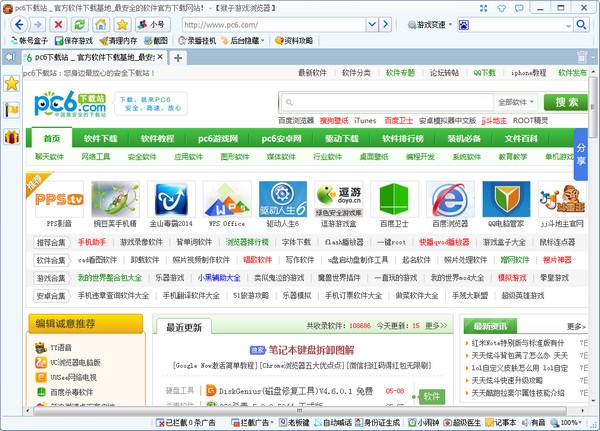Click 清理内存 clean memory button
The height and width of the screenshot is (431, 600).
pos(118,41)
